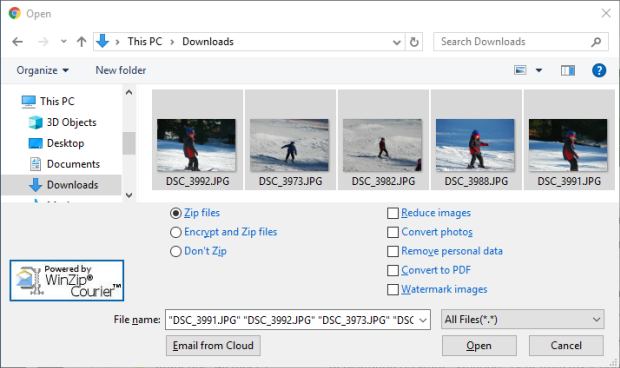The width and height of the screenshot is (620, 368).
Task: Choose the Don't Zip radio button
Action: (176, 251)
